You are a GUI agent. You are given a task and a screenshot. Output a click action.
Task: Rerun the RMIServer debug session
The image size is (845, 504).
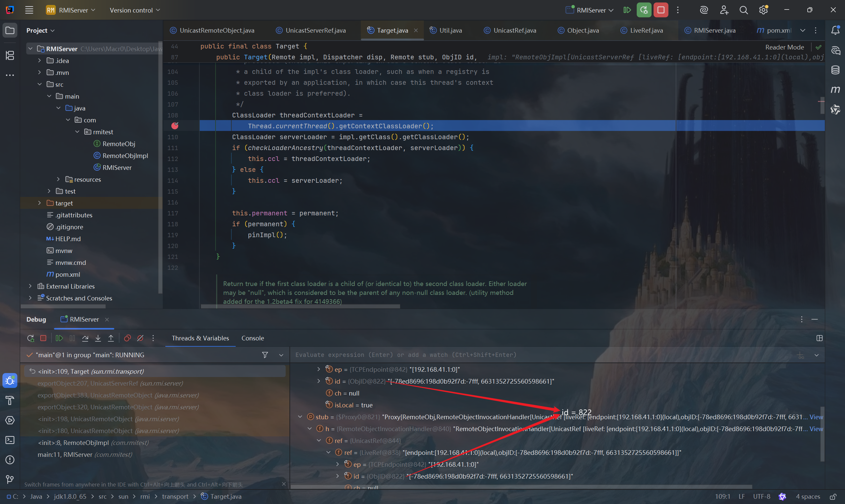[x=31, y=338]
